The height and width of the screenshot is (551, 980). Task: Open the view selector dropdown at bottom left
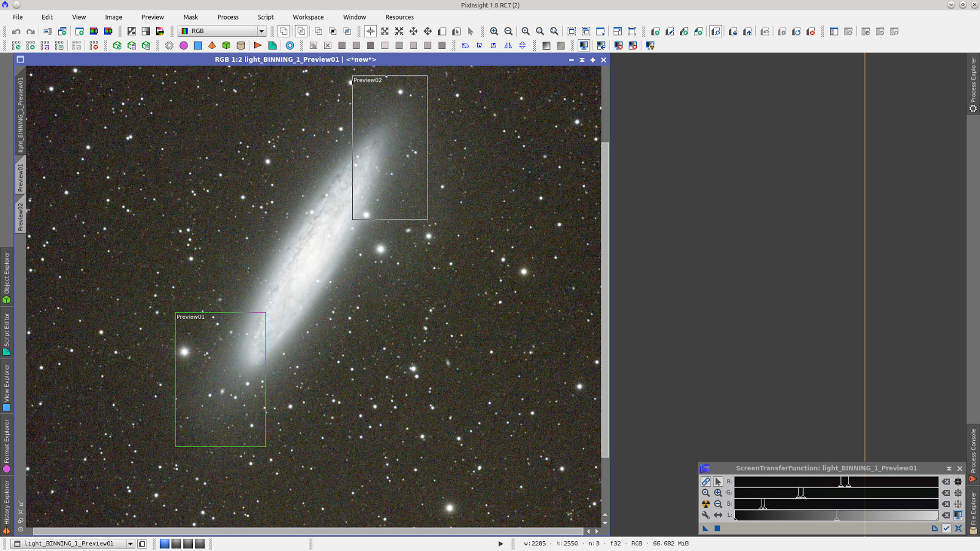(130, 544)
